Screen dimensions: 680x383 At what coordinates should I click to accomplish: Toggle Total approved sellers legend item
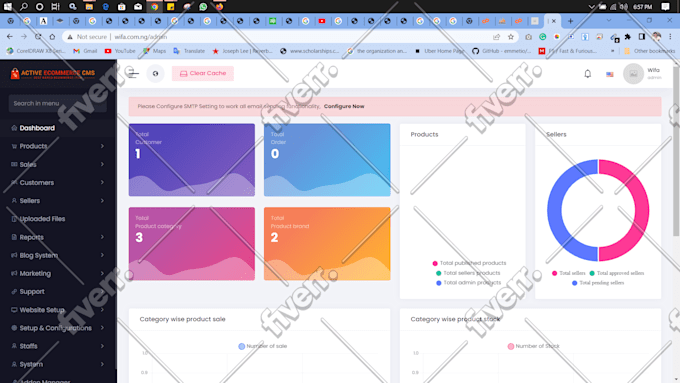617,273
